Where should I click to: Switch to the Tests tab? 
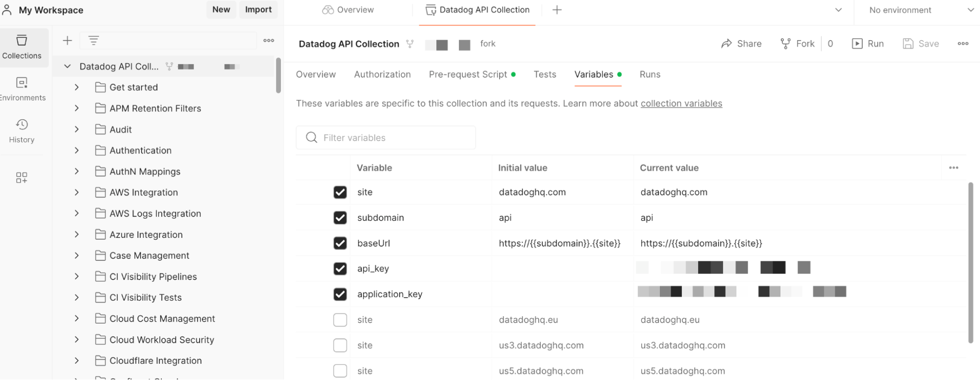click(545, 75)
